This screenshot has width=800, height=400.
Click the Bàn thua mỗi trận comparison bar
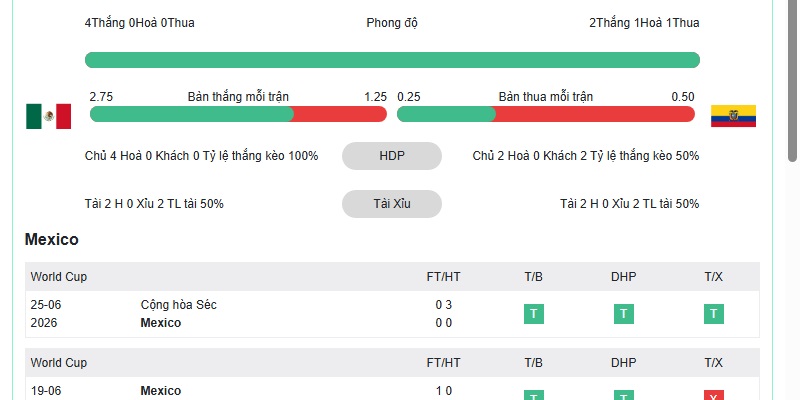[546, 114]
